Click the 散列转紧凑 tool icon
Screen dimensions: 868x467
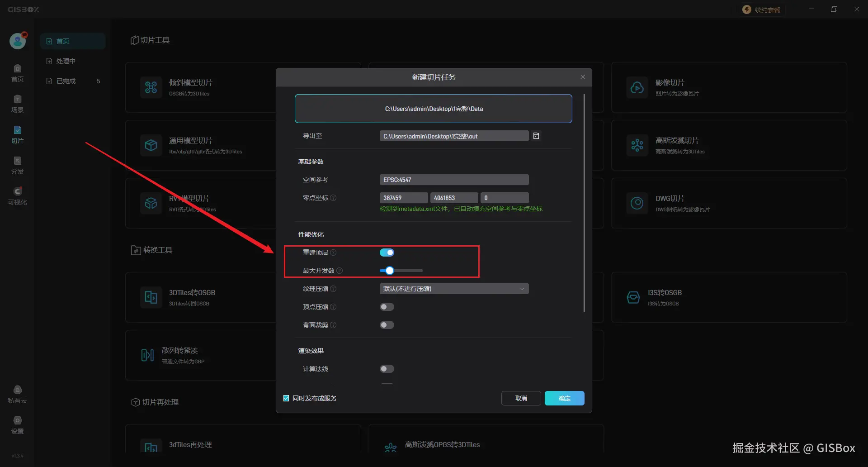pos(147,355)
